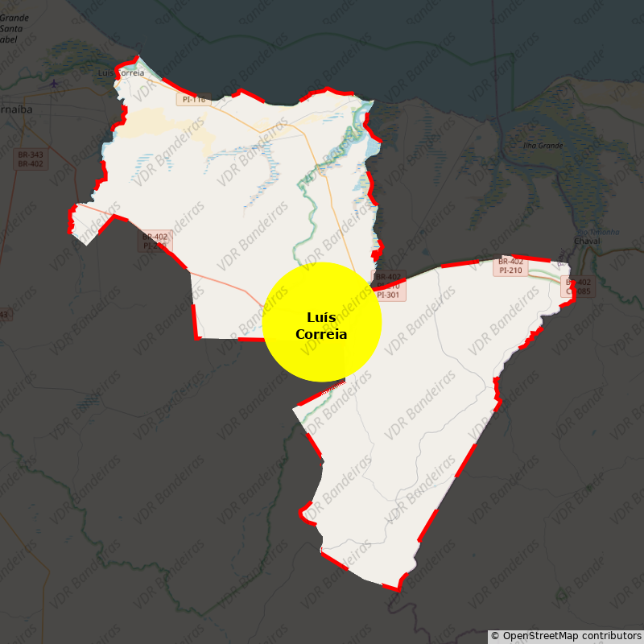The width and height of the screenshot is (644, 644).
Task: Click the yellow Luís Correia circle marker
Action: tap(322, 322)
